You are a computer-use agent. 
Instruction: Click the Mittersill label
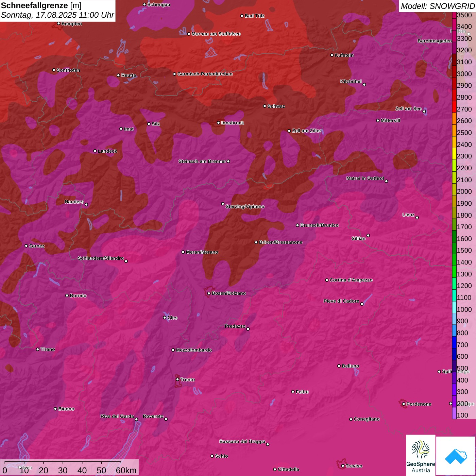click(390, 120)
